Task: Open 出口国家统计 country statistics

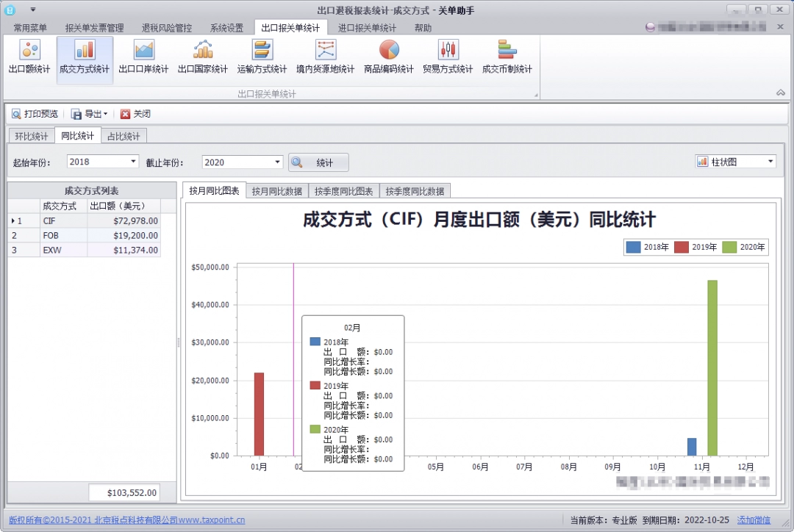Action: point(203,57)
